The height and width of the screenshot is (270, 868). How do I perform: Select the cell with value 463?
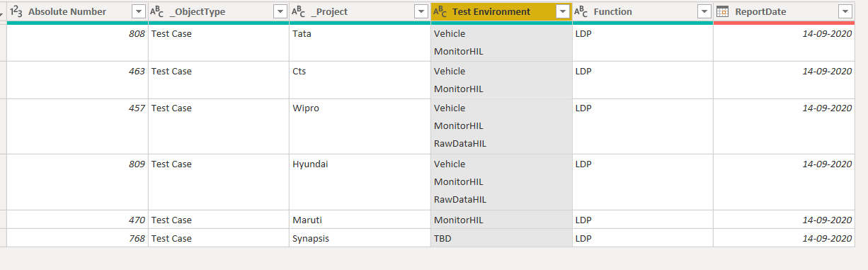77,80
